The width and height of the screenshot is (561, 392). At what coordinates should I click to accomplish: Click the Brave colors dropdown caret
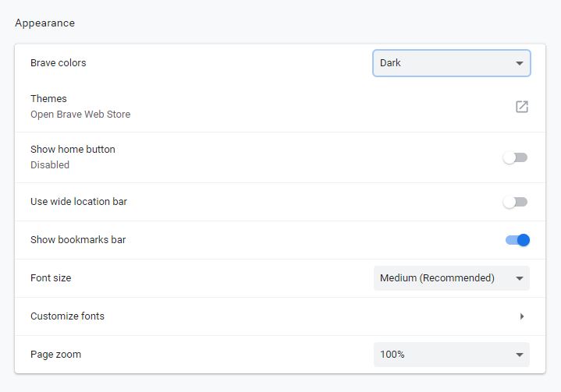click(x=520, y=63)
